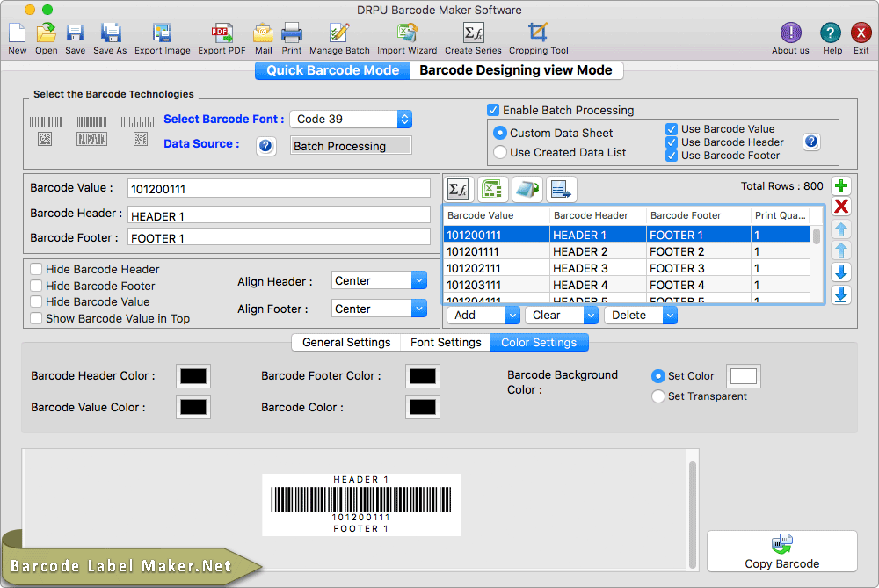Pick the Barcode Background Set Color swatch
The height and width of the screenshot is (588, 879).
[x=744, y=376]
